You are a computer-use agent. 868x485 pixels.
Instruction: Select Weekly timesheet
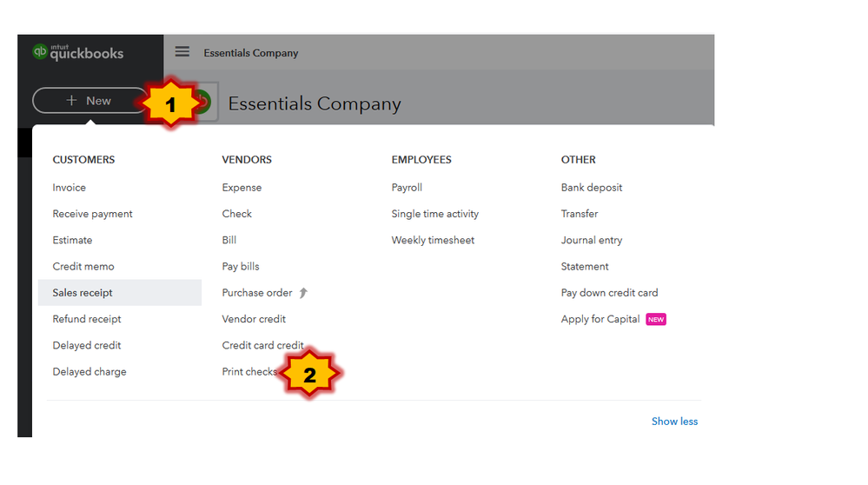[433, 240]
